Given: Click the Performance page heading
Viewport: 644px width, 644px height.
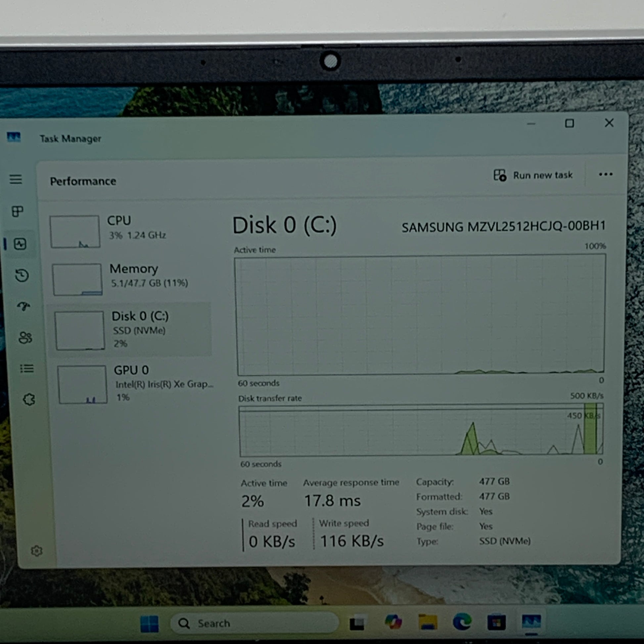Looking at the screenshot, I should (83, 181).
